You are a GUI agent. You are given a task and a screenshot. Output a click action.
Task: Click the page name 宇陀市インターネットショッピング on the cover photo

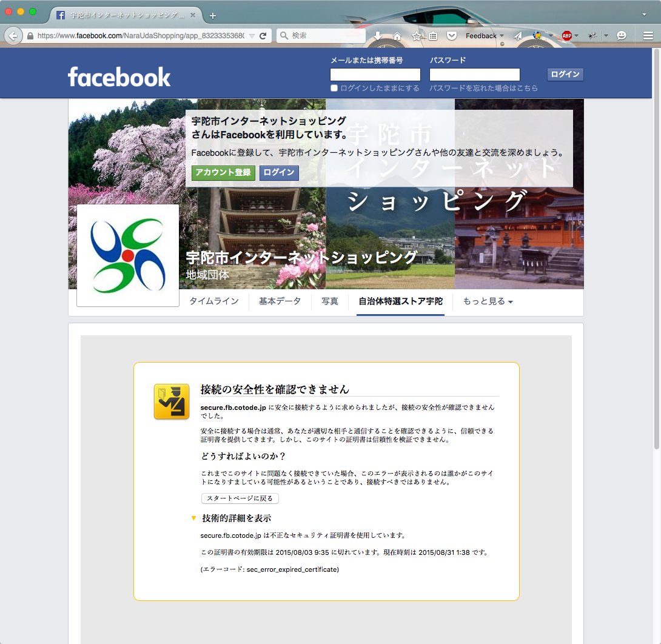(301, 257)
